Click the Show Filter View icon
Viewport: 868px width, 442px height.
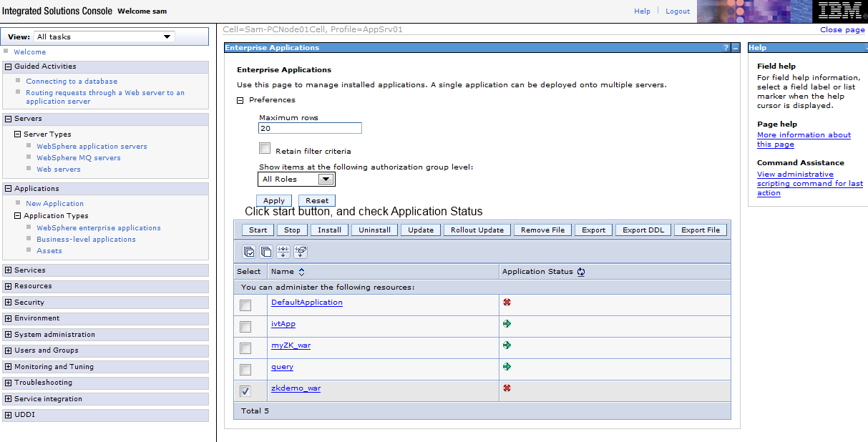(283, 251)
